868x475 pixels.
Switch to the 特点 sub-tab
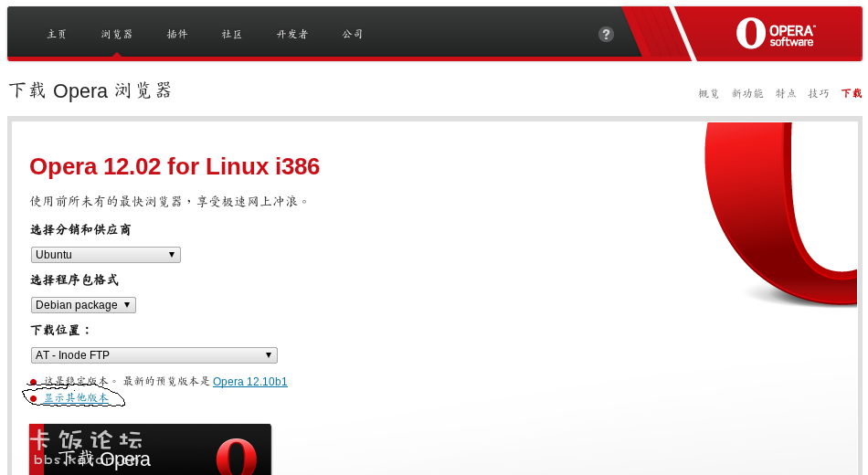point(786,93)
